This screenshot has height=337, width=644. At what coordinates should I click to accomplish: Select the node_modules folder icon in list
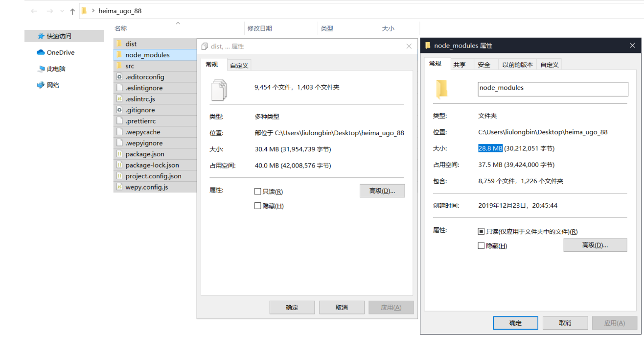(x=119, y=55)
